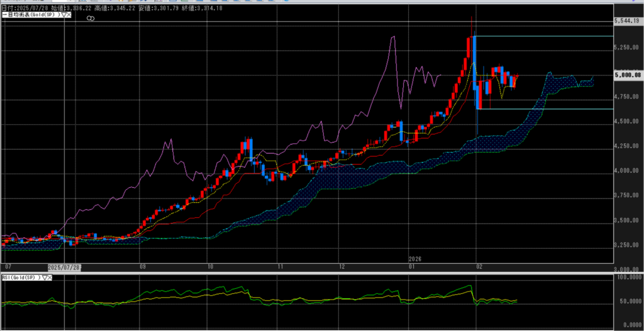Click the 2025/07/28 date marker on axis
The width and height of the screenshot is (644, 331).
[65, 266]
